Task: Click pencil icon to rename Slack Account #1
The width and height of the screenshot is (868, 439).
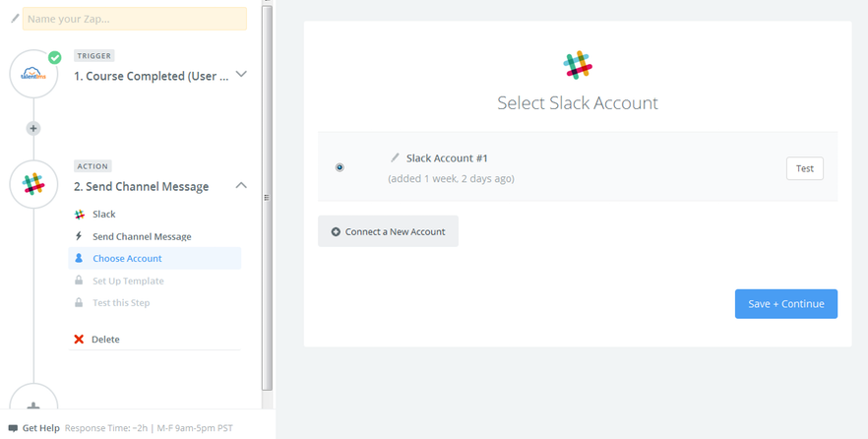Action: click(x=395, y=157)
